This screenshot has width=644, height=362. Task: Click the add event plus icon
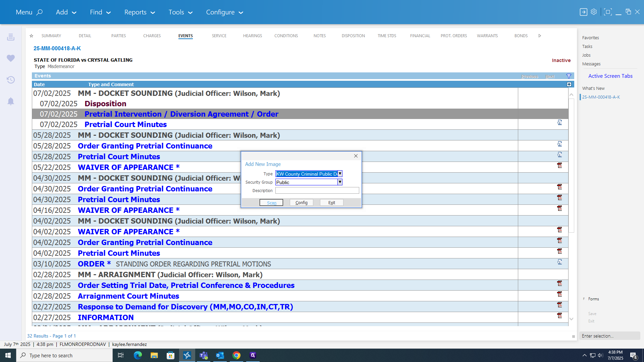569,84
